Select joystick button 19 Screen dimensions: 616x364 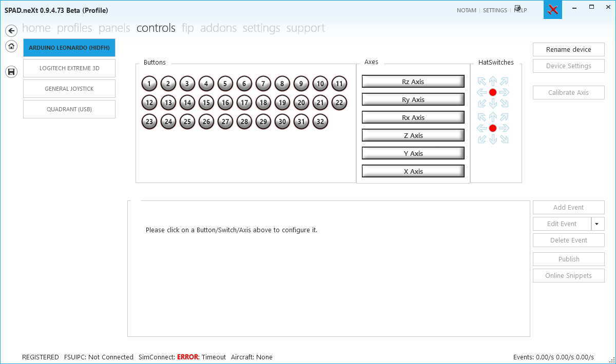pyautogui.click(x=282, y=103)
